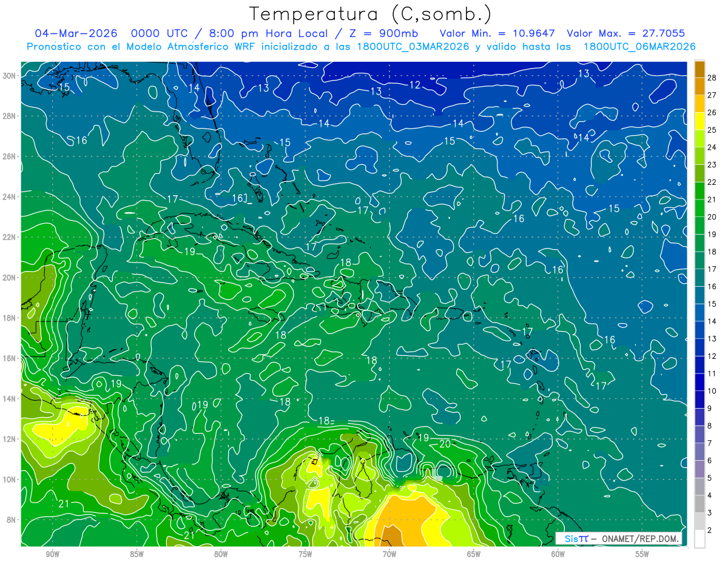The height and width of the screenshot is (562, 728).
Task: Click the '12' contour label on map
Action: click(415, 85)
